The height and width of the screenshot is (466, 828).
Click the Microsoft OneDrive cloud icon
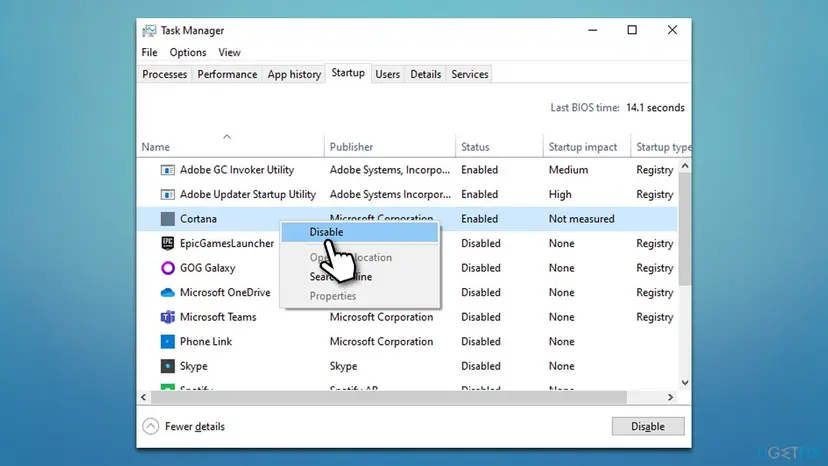pos(167,292)
